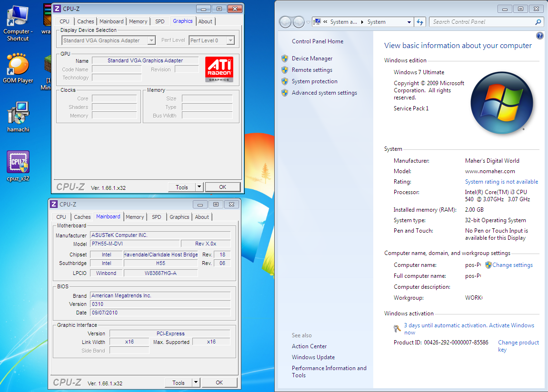Open the Computer - Shortcut desktop icon
This screenshot has height=392, width=548.
pyautogui.click(x=18, y=23)
